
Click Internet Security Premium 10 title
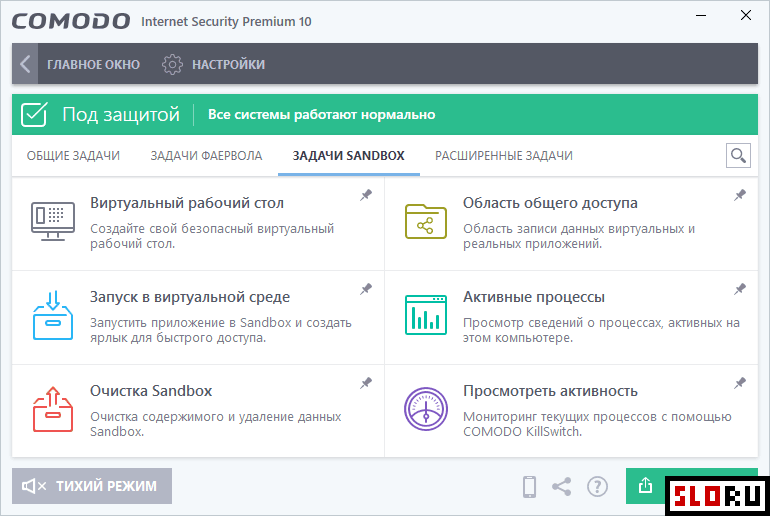pos(226,22)
